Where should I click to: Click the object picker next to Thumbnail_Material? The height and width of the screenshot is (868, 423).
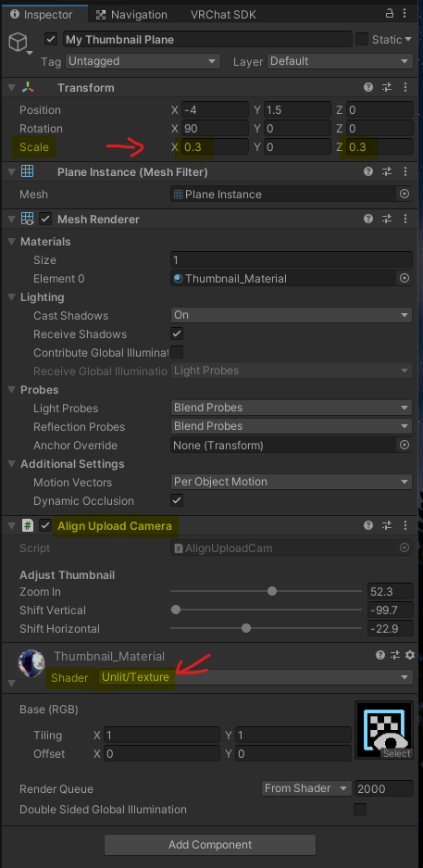click(404, 279)
